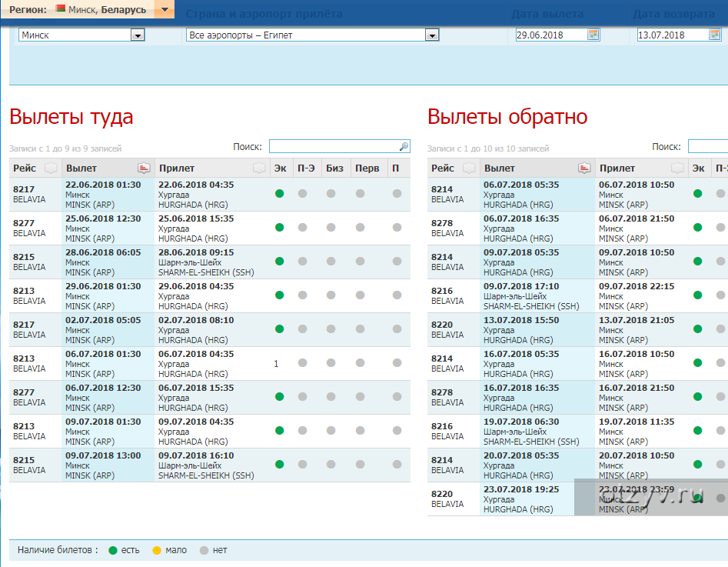The image size is (728, 567).
Task: Click the Перв column header
Action: point(367,168)
